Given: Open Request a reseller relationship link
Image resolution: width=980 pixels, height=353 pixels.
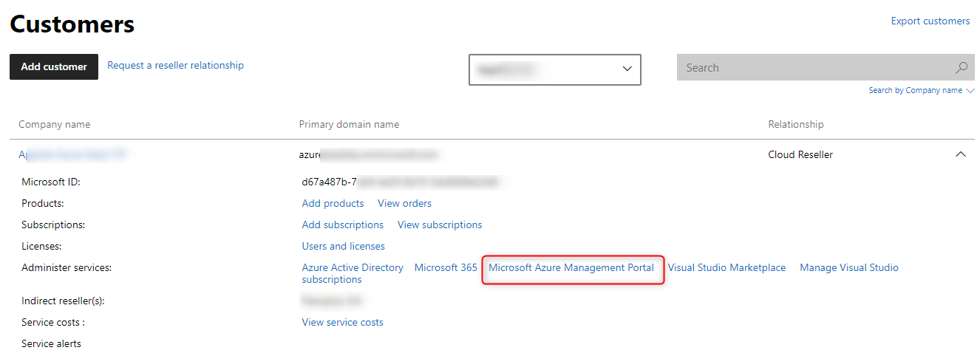Looking at the screenshot, I should [175, 65].
